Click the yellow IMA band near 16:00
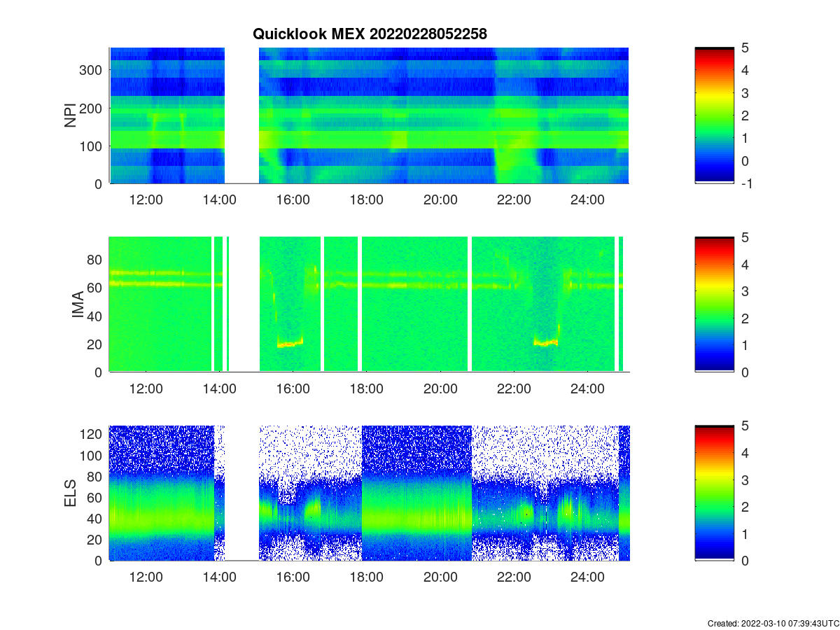The height and width of the screenshot is (630, 840). (x=290, y=343)
